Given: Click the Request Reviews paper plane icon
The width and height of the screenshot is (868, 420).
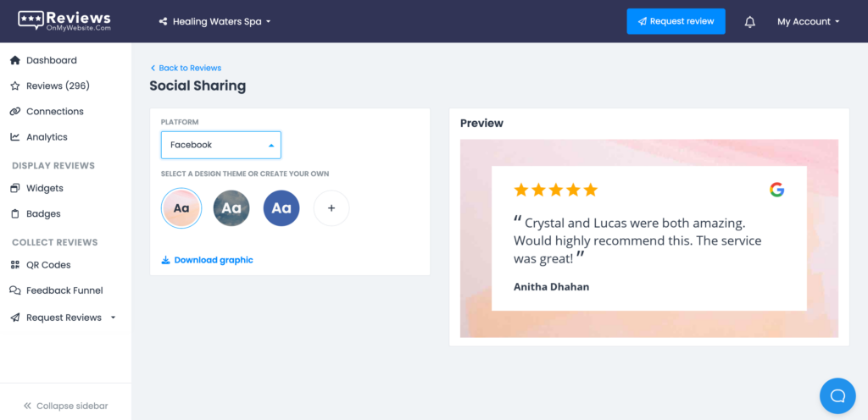Looking at the screenshot, I should (15, 318).
